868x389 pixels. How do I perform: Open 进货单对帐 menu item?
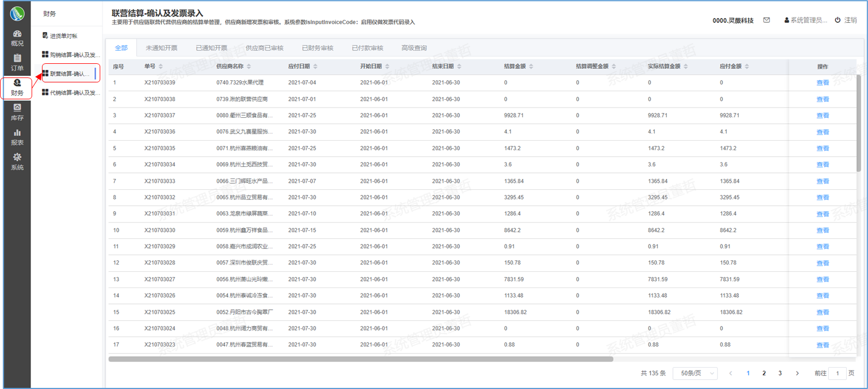[63, 36]
